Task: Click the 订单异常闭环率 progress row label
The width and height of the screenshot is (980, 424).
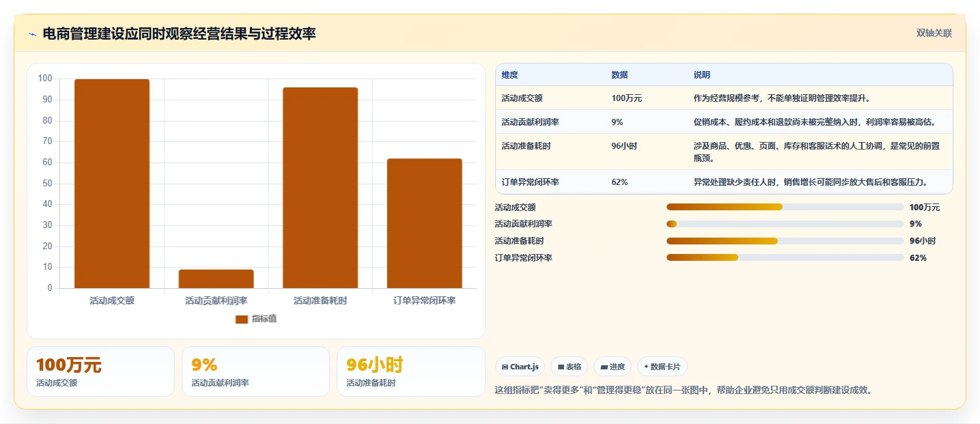Action: 523,258
